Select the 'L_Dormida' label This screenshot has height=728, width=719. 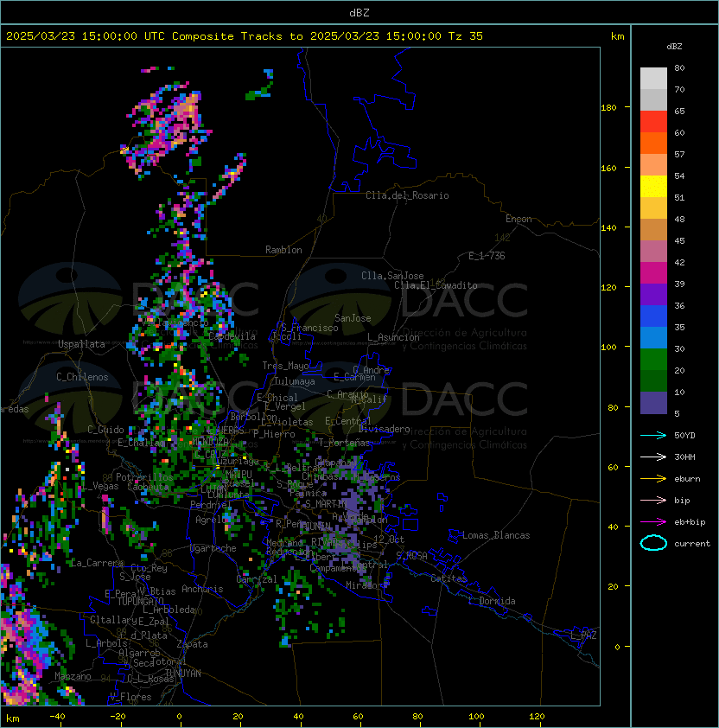pyautogui.click(x=492, y=601)
